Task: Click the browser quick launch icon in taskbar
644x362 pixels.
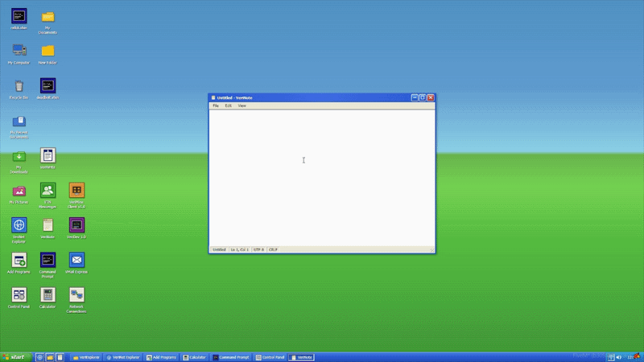Action: point(39,357)
